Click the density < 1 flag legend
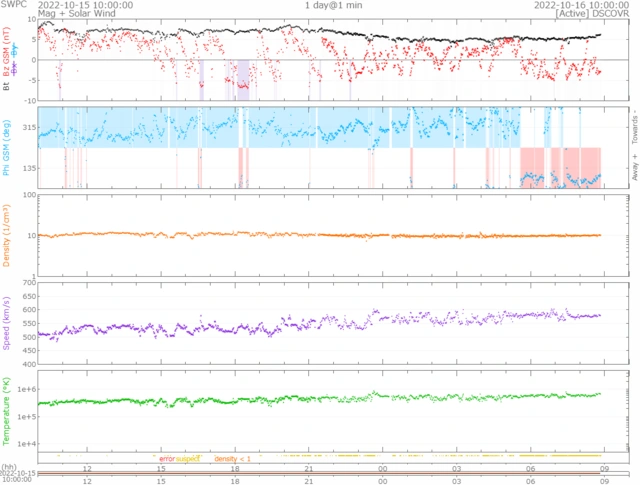Viewport: 640px width, 485px height. click(233, 458)
